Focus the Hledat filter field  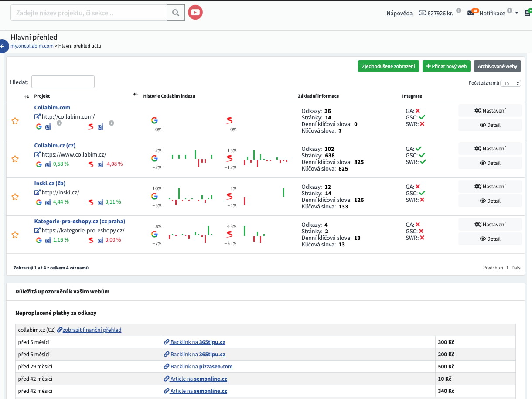coord(63,82)
